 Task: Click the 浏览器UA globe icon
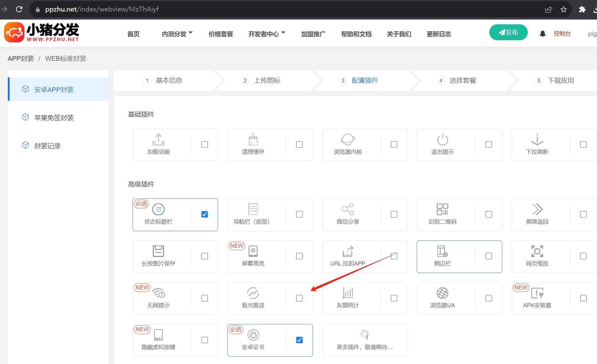[x=442, y=293]
